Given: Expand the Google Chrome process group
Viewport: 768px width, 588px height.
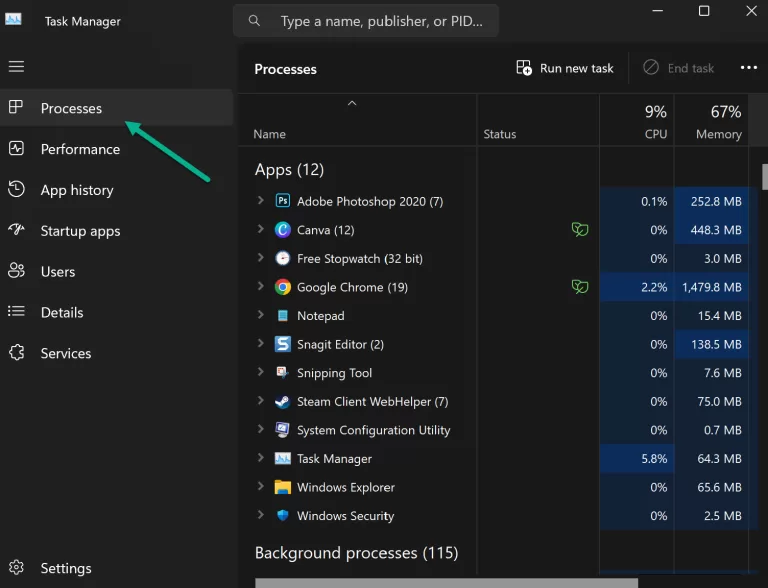Looking at the screenshot, I should (x=261, y=286).
